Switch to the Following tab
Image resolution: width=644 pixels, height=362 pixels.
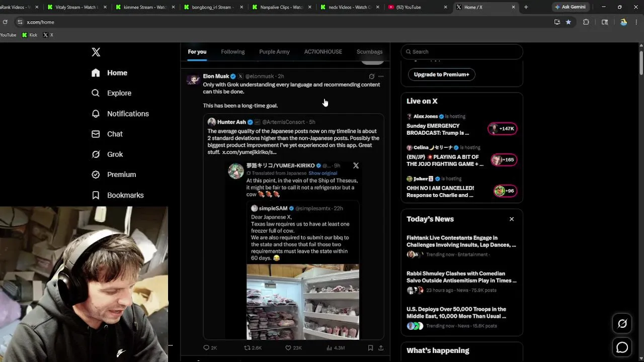(233, 52)
